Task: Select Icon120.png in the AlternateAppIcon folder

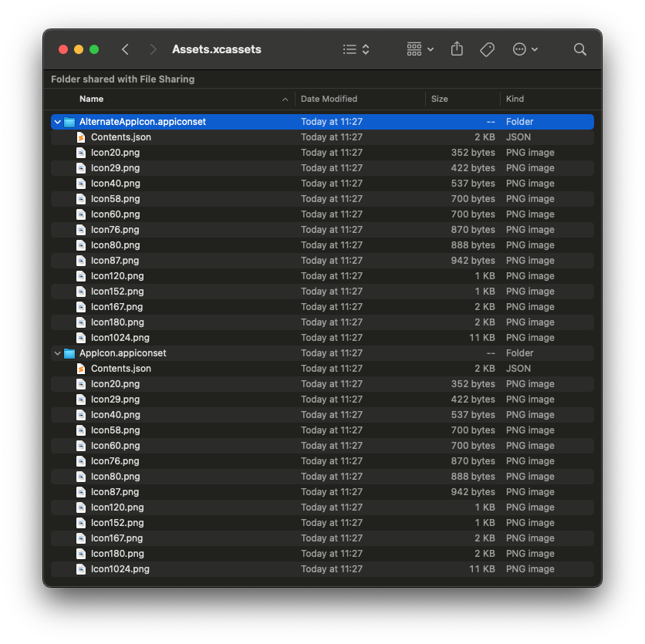Action: (x=322, y=276)
